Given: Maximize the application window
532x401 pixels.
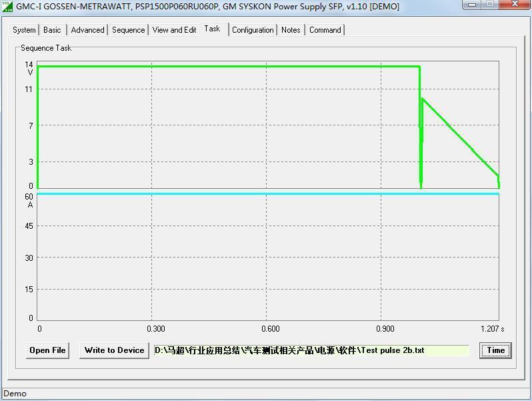Looking at the screenshot, I should [490, 5].
